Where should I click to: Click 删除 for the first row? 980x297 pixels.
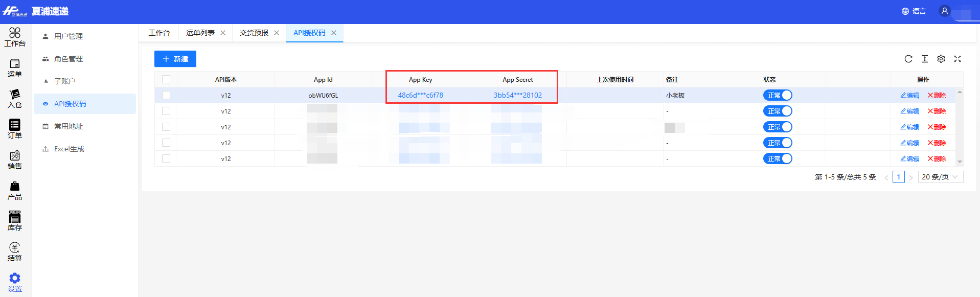(937, 95)
